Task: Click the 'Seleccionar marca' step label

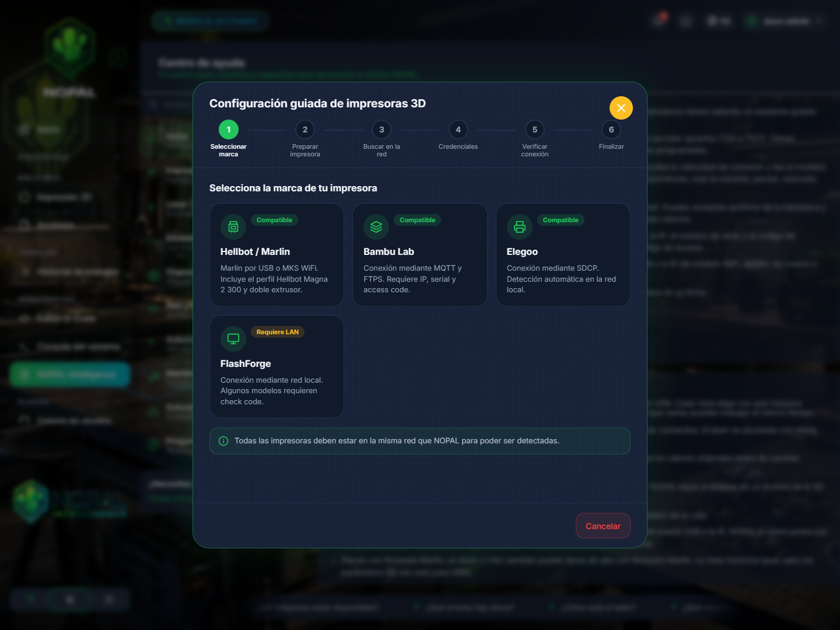Action: point(229,150)
